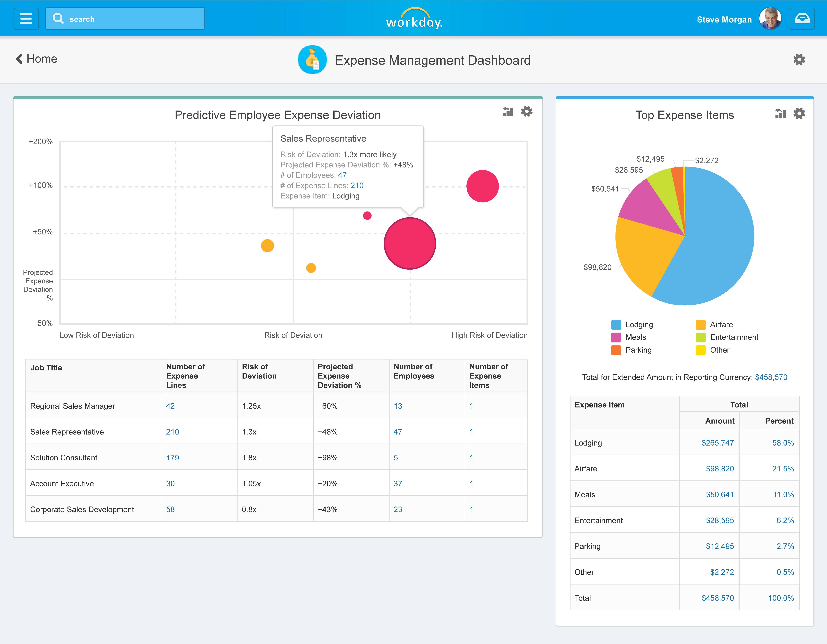Click Job Title column header

coord(46,368)
